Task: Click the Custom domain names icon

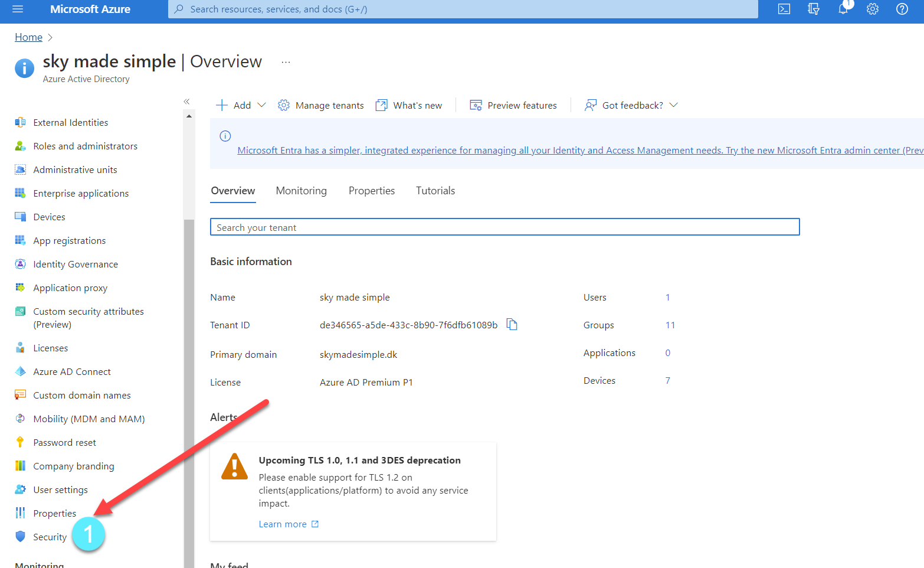Action: pos(20,395)
